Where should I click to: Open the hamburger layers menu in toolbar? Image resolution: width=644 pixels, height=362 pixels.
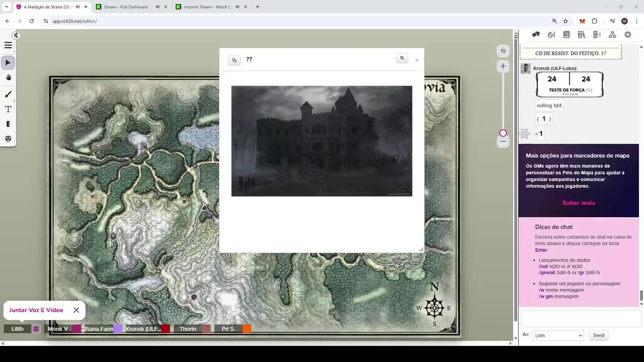pyautogui.click(x=8, y=45)
